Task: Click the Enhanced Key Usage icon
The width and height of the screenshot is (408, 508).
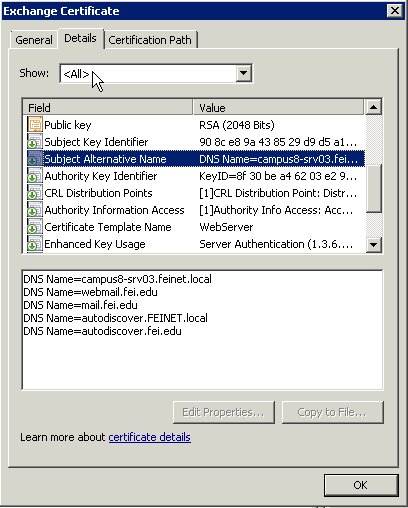Action: tap(35, 244)
